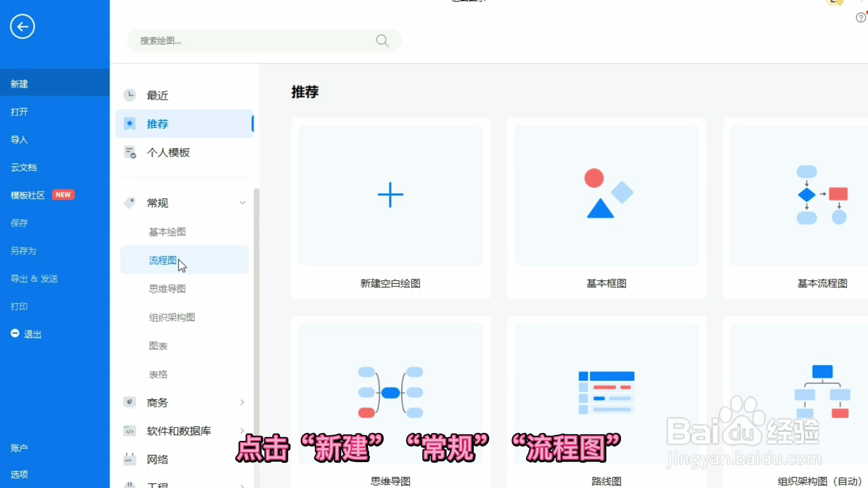Expand the 商务 category arrow
The height and width of the screenshot is (488, 868).
(242, 402)
